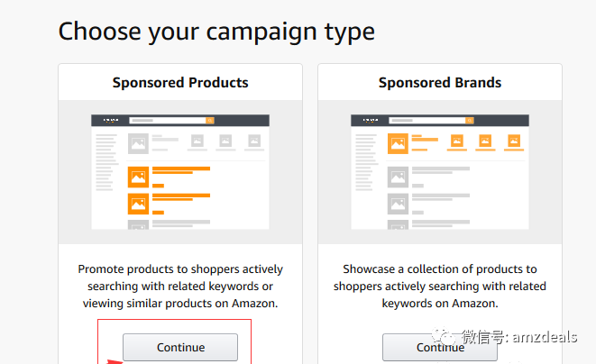The image size is (596, 364).
Task: Select the Sponsored Brands card title
Action: pos(440,83)
